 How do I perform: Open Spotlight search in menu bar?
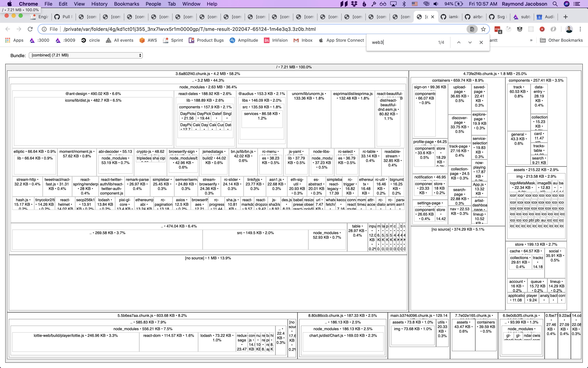pos(555,4)
